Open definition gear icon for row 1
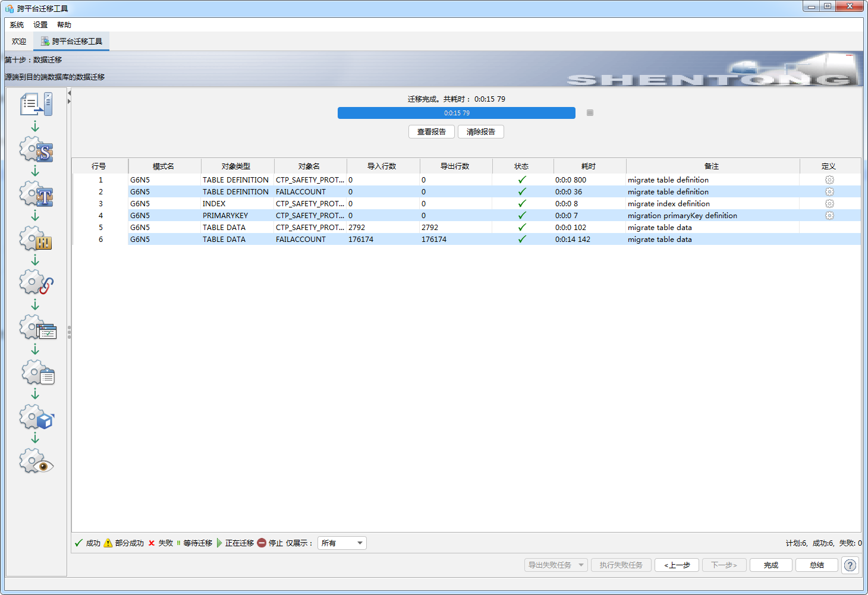 point(829,180)
